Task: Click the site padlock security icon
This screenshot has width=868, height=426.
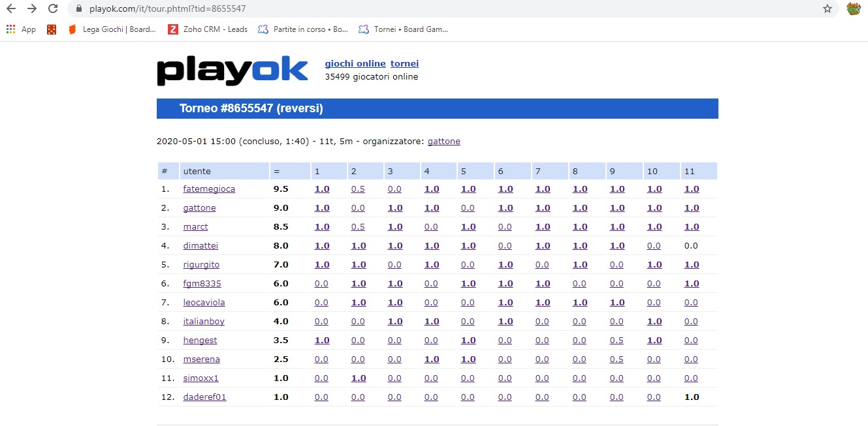Action: click(78, 9)
